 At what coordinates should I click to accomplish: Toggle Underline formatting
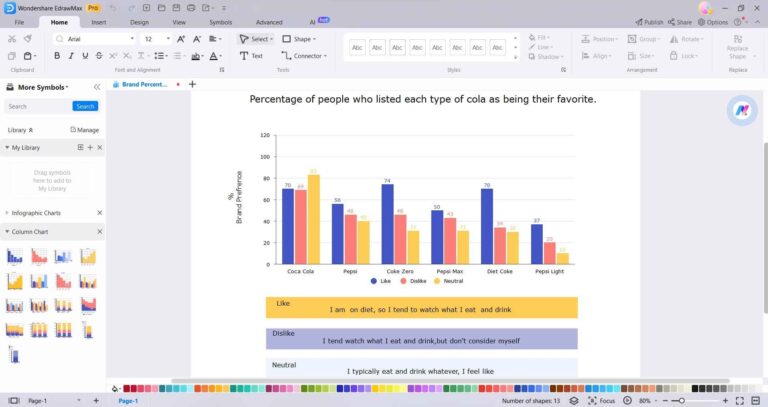85,56
